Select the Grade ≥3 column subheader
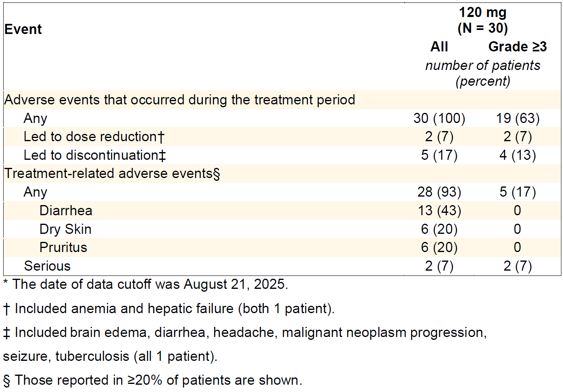This screenshot has width=563, height=392. pos(517,47)
